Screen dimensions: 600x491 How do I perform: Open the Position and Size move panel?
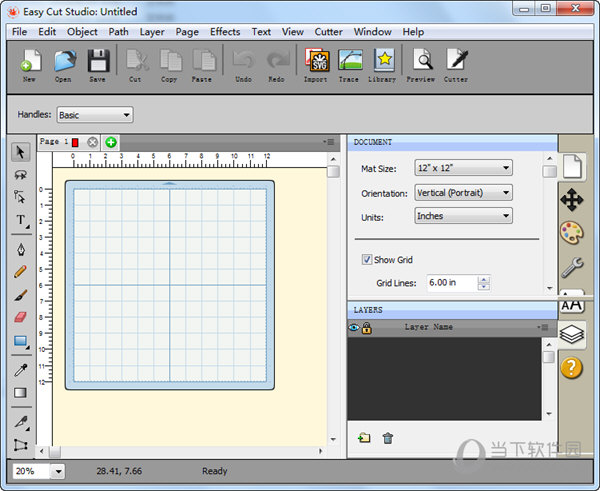[x=572, y=199]
